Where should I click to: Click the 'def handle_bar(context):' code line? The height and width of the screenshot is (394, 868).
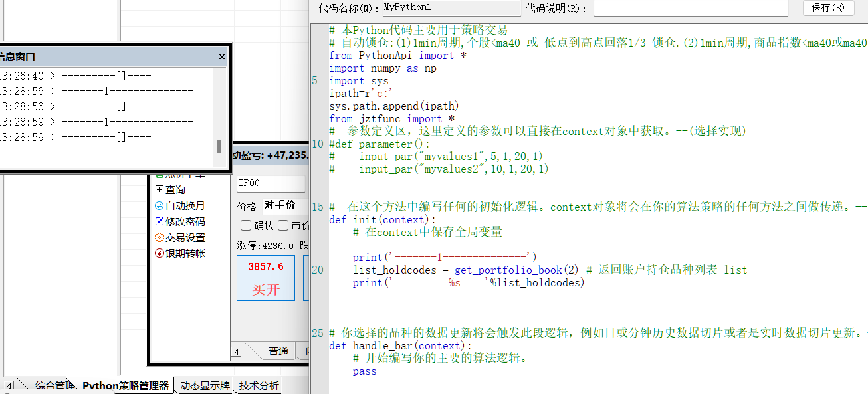point(400,345)
